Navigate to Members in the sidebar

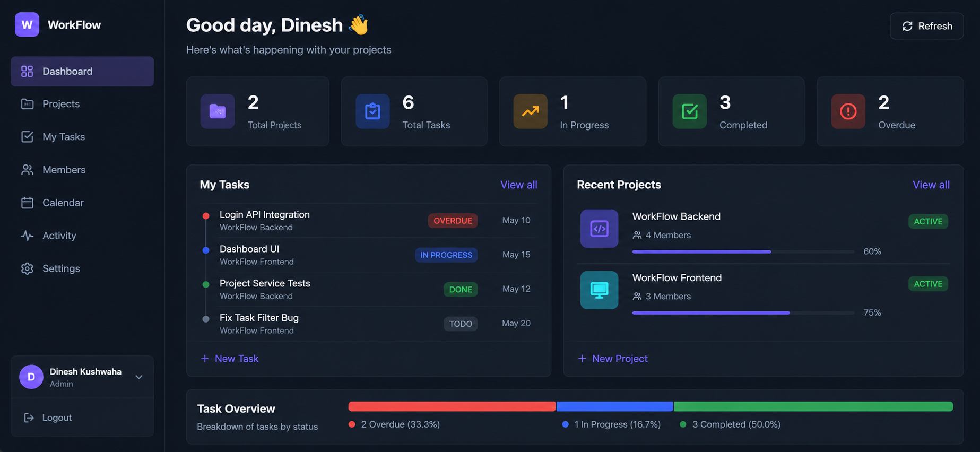coord(82,170)
